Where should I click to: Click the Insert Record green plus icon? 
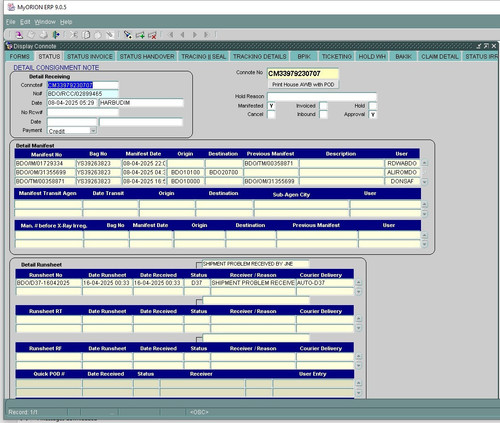coord(140,35)
